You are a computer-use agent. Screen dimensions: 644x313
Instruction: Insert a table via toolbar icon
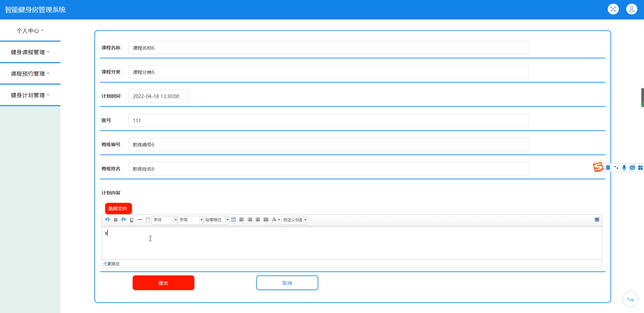point(234,220)
